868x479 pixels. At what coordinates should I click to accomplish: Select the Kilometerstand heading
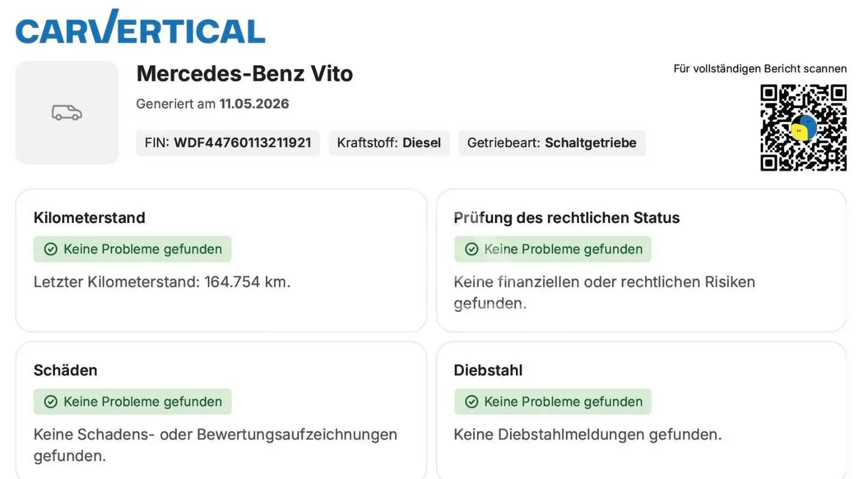pos(90,218)
